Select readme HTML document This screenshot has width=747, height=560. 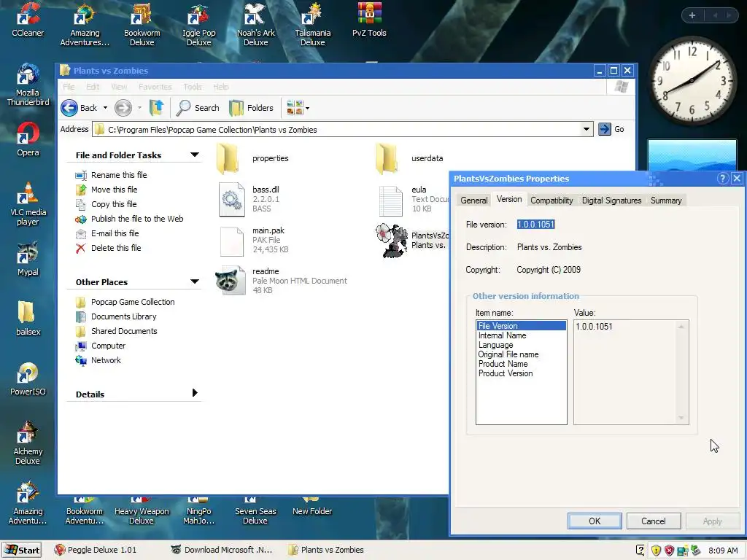click(281, 281)
